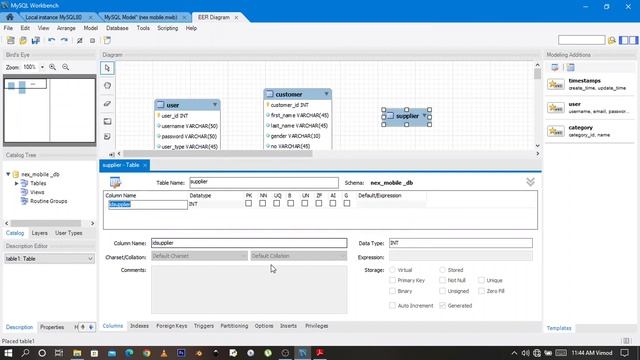Open the Properties tab

(x=52, y=327)
